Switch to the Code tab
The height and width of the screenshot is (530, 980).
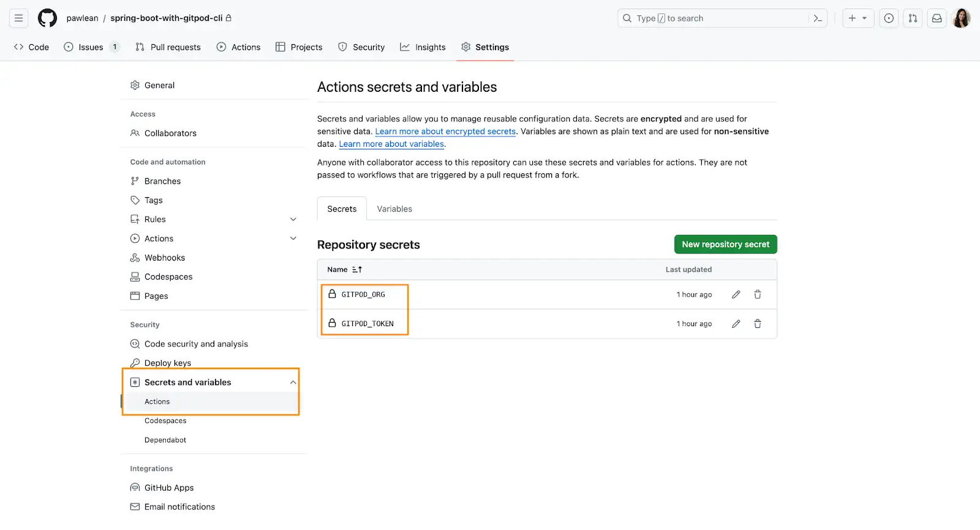(x=31, y=47)
